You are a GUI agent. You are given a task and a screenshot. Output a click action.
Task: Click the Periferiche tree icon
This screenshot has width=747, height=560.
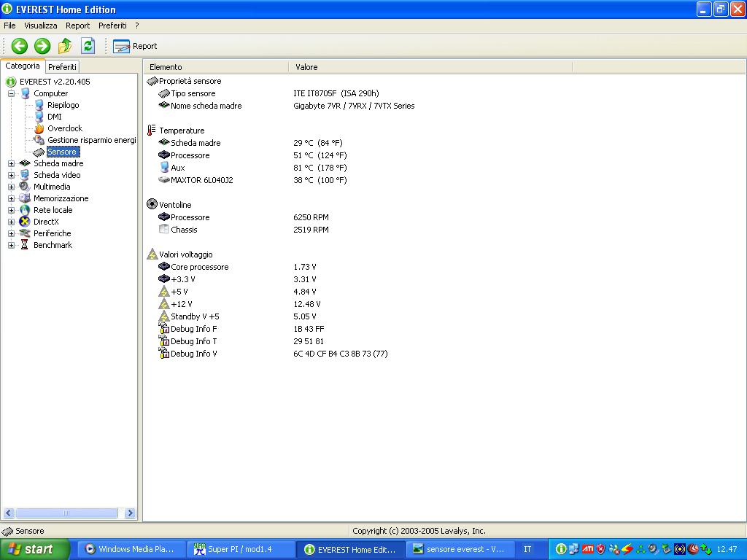tap(25, 233)
